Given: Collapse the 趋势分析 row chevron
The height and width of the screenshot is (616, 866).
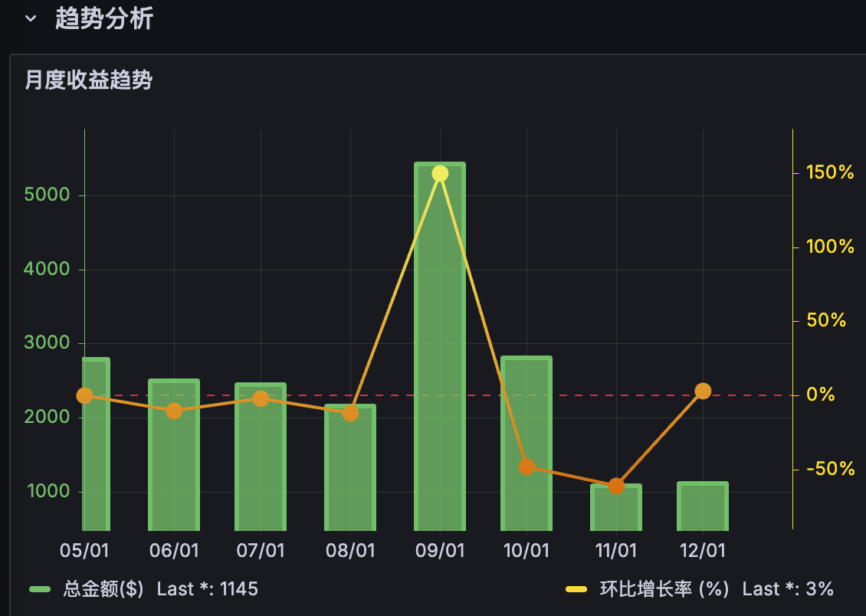Looking at the screenshot, I should point(31,18).
